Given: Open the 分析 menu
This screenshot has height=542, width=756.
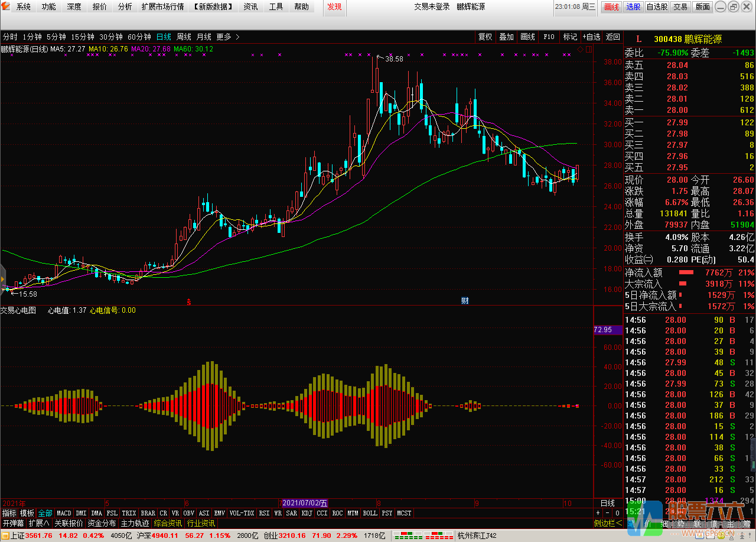Looking at the screenshot, I should [125, 7].
